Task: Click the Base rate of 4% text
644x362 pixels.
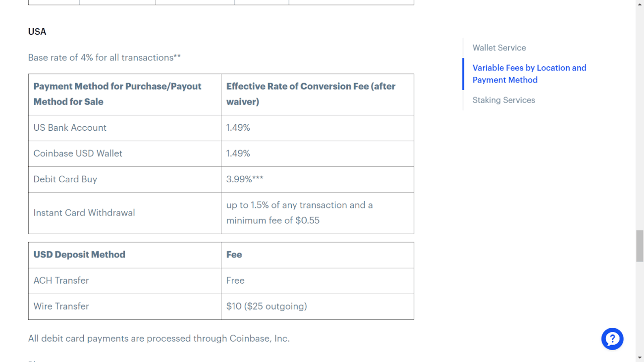Action: pyautogui.click(x=105, y=57)
